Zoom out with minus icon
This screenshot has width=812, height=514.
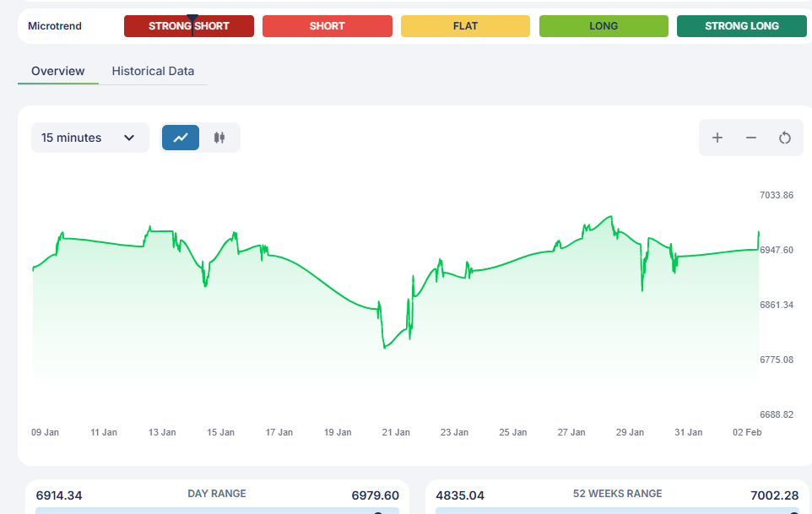tap(751, 138)
